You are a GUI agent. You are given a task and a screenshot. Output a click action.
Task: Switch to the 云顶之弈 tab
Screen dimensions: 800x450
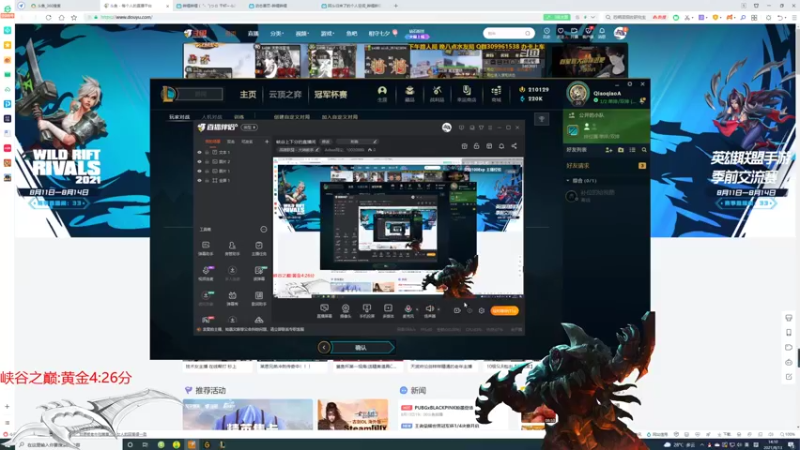tap(285, 94)
